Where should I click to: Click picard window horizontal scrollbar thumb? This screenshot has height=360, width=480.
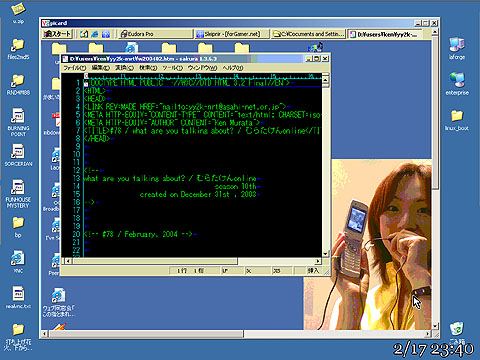[x=146, y=334]
